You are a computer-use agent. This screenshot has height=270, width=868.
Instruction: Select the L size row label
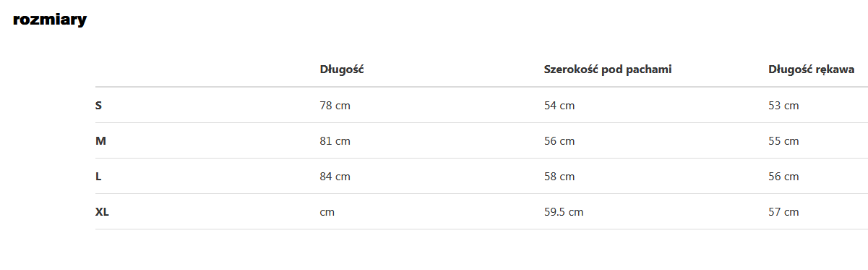point(98,177)
